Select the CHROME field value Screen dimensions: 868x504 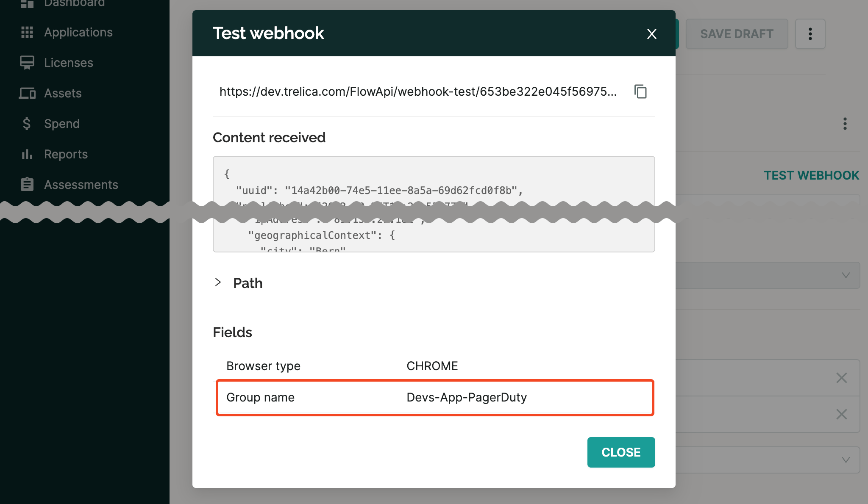432,366
